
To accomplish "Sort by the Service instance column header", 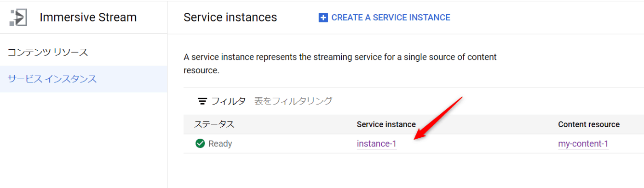I will [x=386, y=124].
